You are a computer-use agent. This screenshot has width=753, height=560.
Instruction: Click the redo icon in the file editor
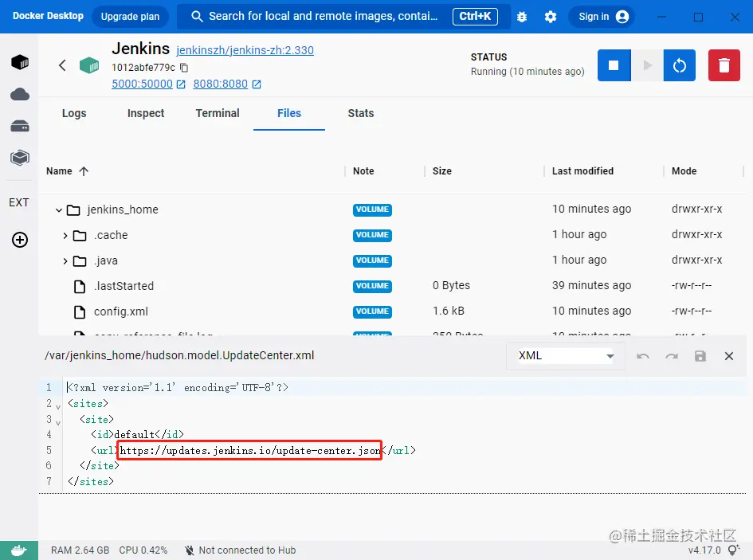pos(672,356)
